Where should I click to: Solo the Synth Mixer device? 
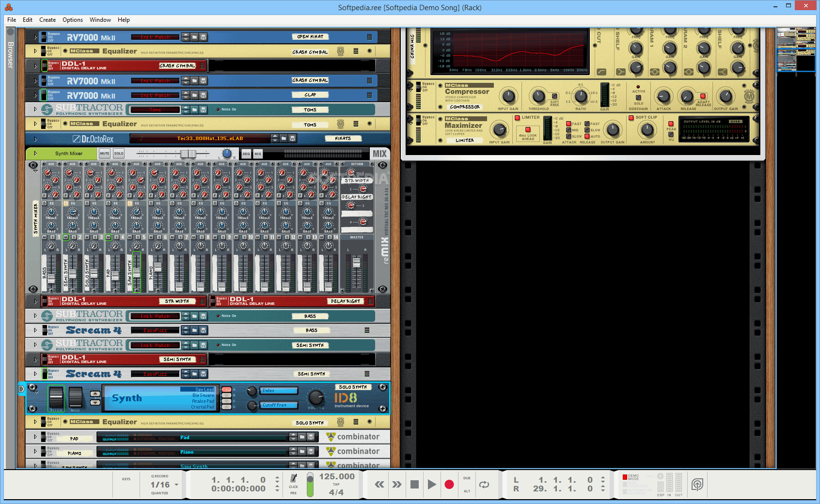coord(119,154)
